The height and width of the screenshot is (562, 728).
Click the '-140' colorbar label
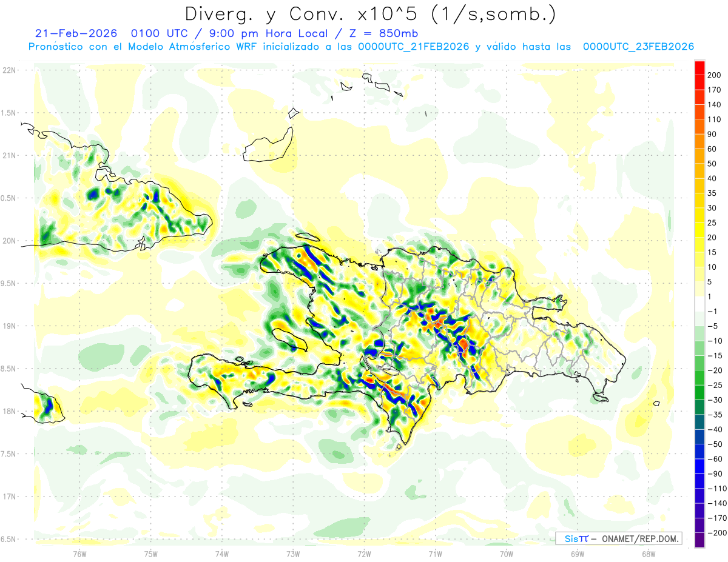[716, 503]
